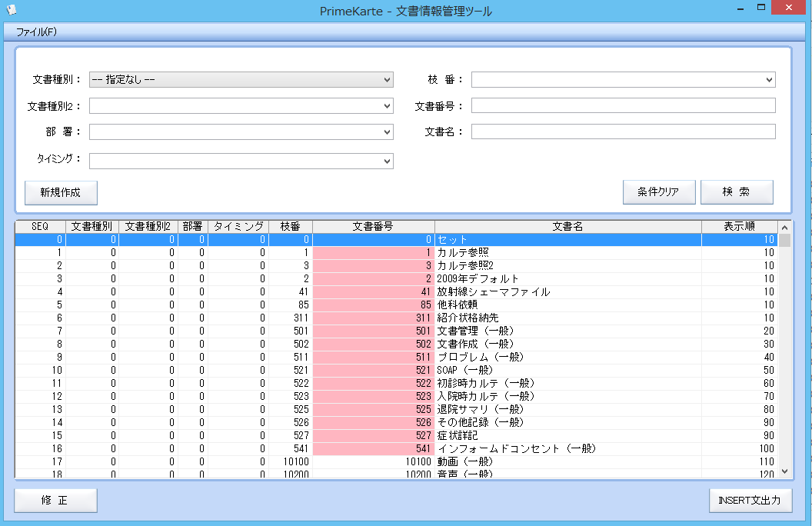Select the 初診時カルテ（一般） row
This screenshot has height=526, width=812.
pos(396,383)
